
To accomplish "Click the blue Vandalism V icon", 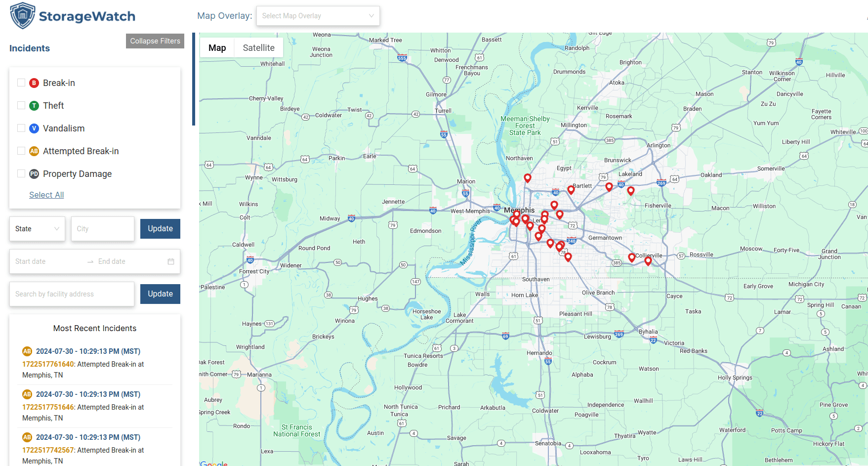I will tap(34, 128).
